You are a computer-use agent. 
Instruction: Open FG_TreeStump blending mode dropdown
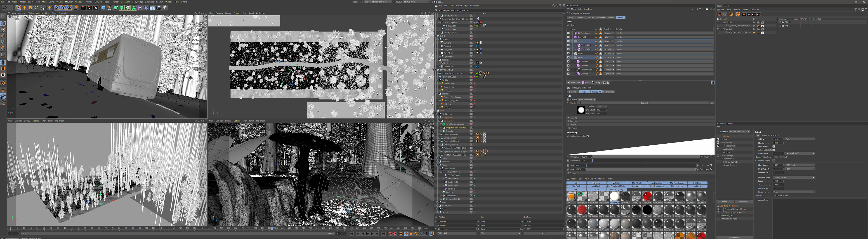click(x=609, y=33)
